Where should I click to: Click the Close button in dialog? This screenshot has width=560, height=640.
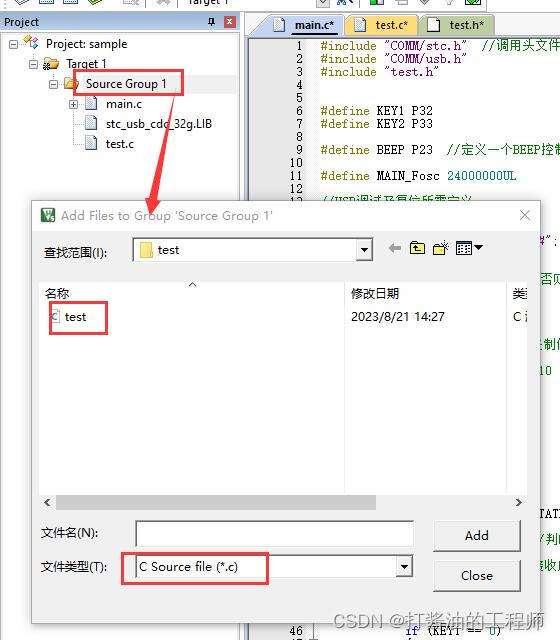coord(477,576)
